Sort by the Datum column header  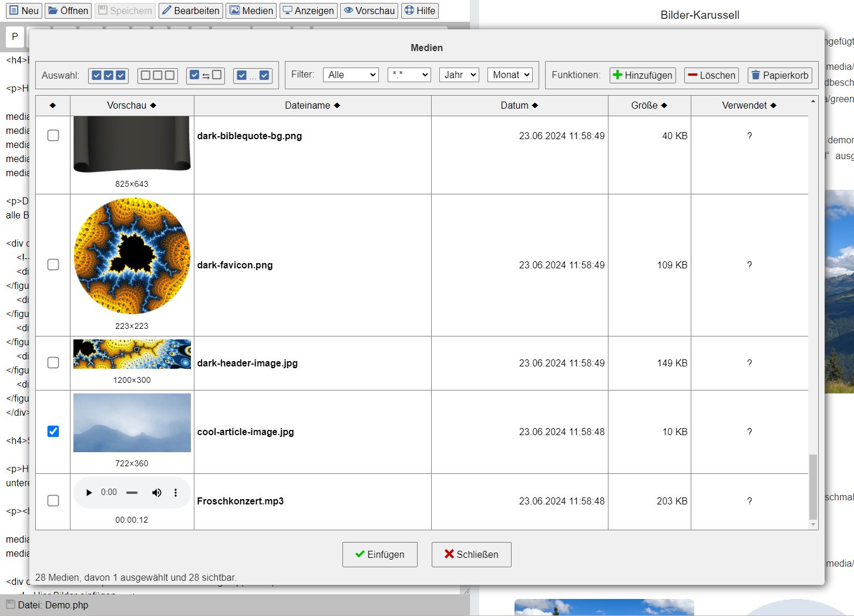point(519,106)
